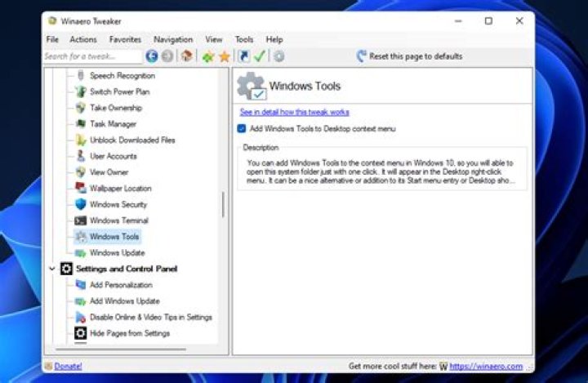
Task: Click the Settings and Control Panel gear icon
Action: click(66, 269)
